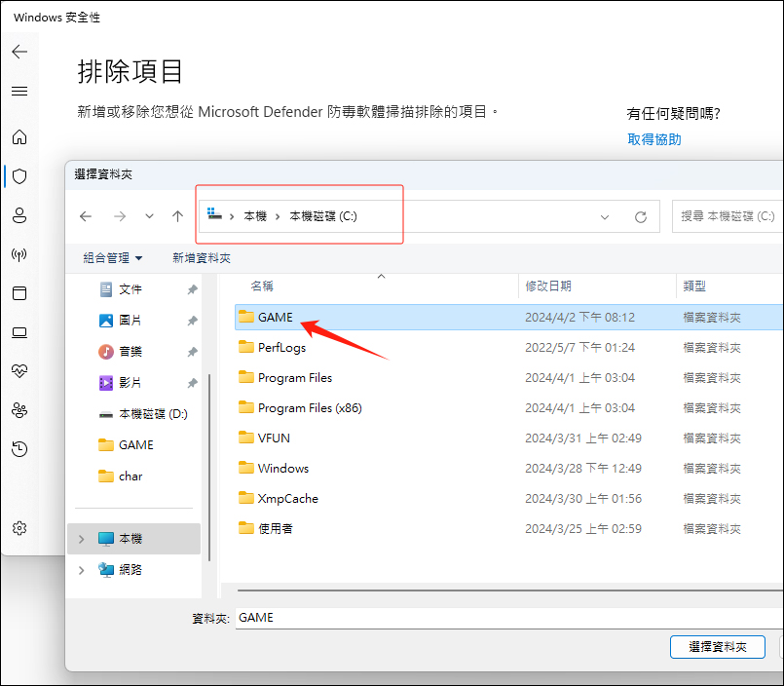Open the 組合管理 dropdown menu
Viewport: 784px width, 686px height.
[113, 258]
